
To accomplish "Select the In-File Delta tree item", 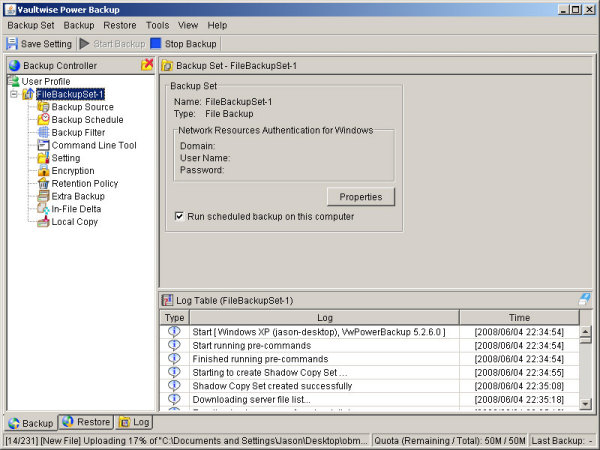I will pyautogui.click(x=76, y=209).
